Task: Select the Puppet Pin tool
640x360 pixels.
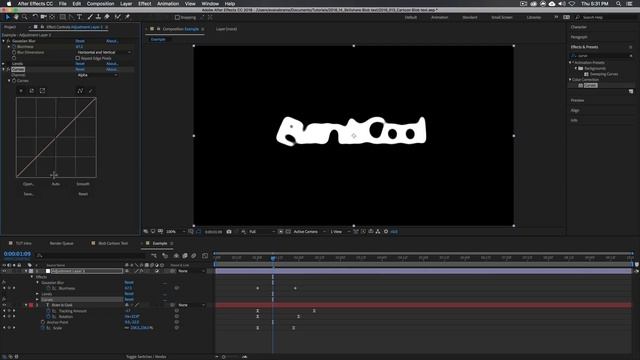Action: pyautogui.click(x=127, y=17)
